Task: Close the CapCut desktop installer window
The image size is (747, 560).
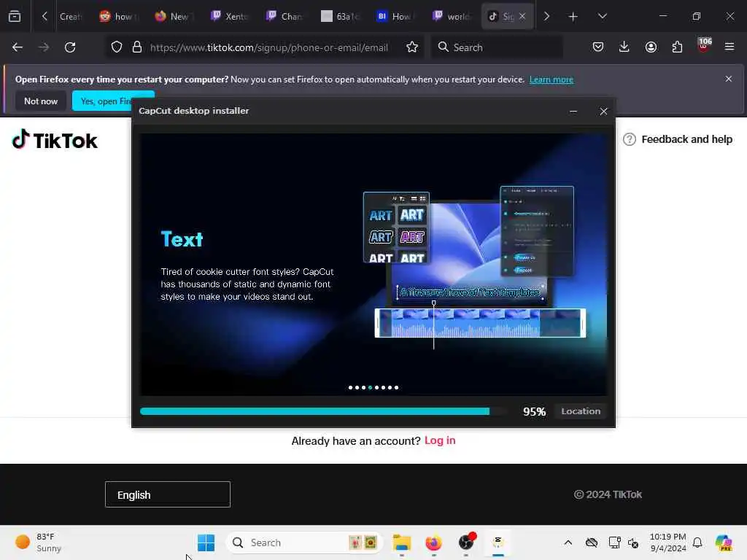Action: (x=603, y=111)
